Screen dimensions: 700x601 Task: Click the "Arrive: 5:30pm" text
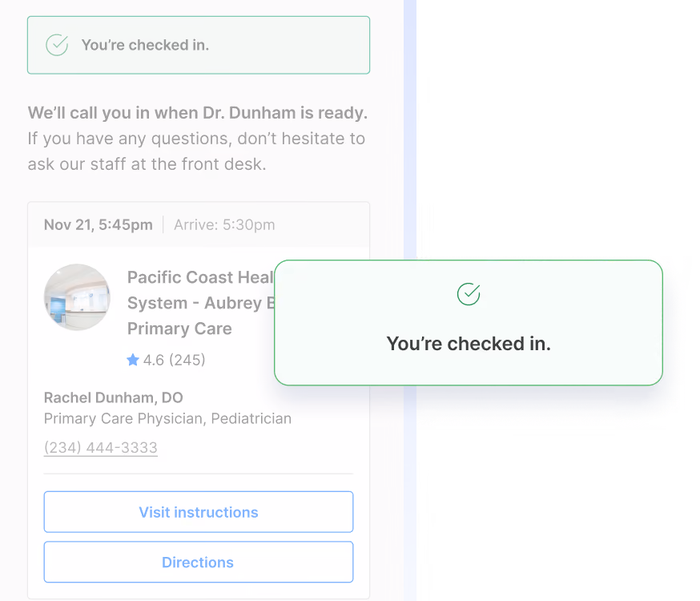(224, 224)
